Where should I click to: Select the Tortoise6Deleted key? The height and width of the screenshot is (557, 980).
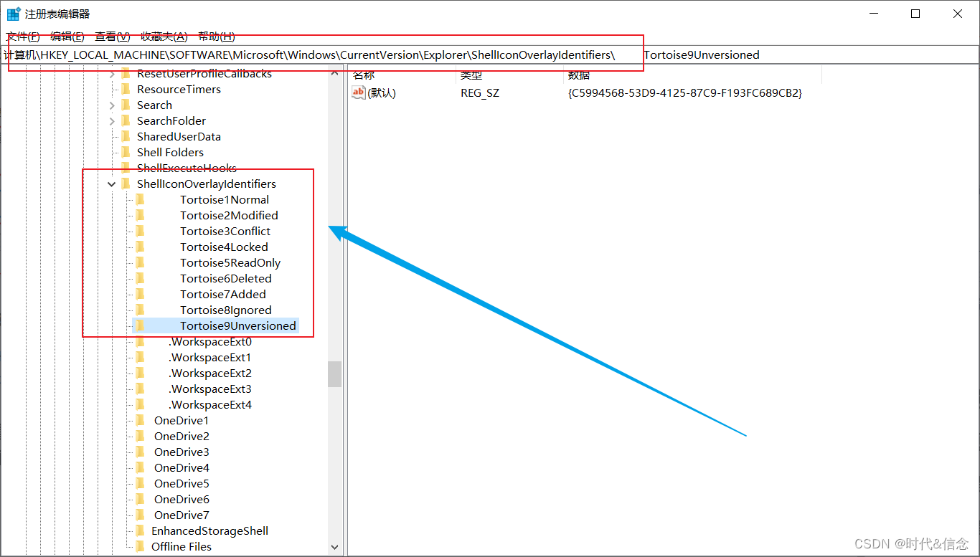226,278
